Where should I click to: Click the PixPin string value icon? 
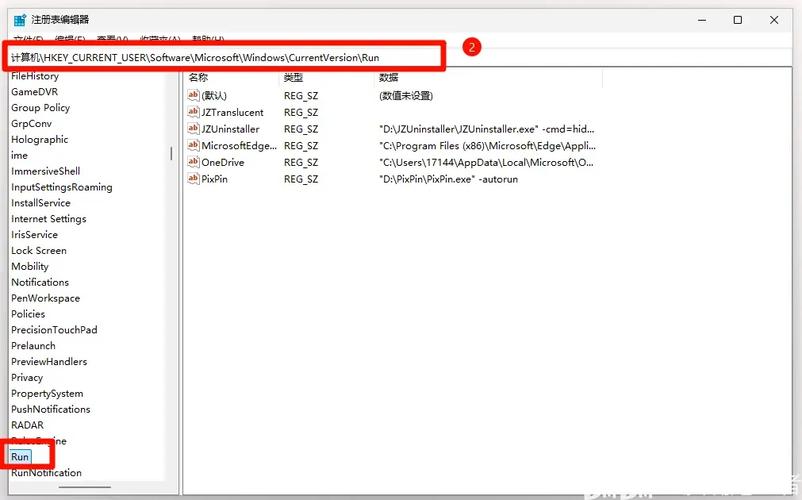(194, 179)
